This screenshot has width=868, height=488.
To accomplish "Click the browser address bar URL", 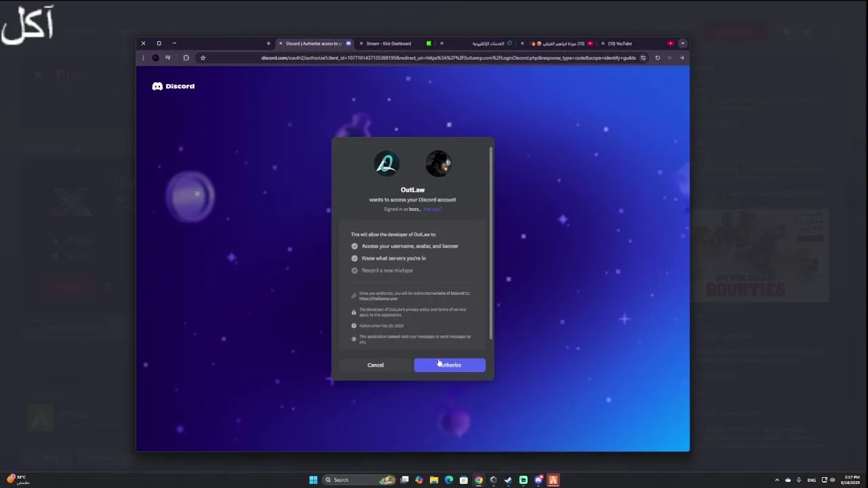I will point(449,58).
